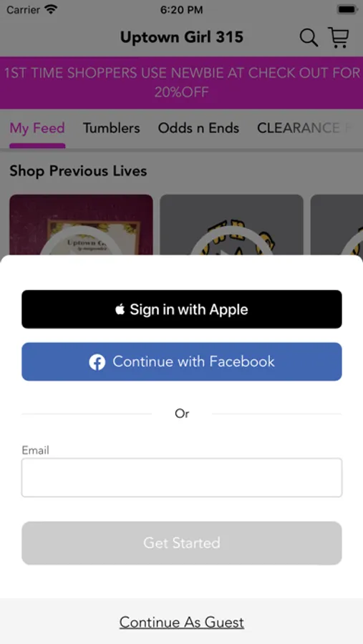Focus the Email input field
This screenshot has width=363, height=644.
[x=182, y=478]
